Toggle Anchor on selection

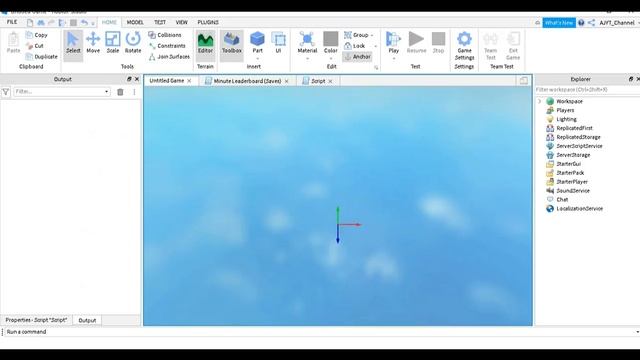(x=358, y=57)
